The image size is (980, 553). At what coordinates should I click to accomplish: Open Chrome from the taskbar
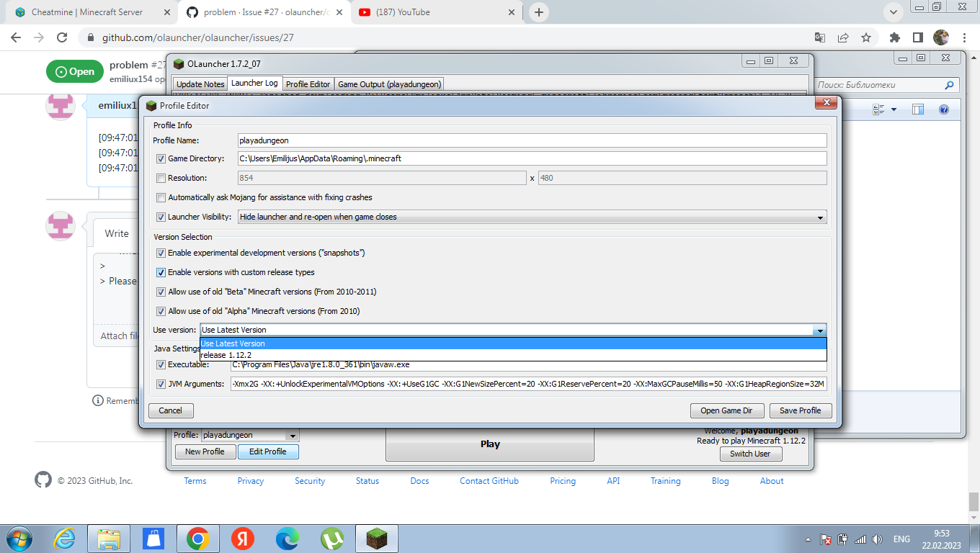[198, 538]
